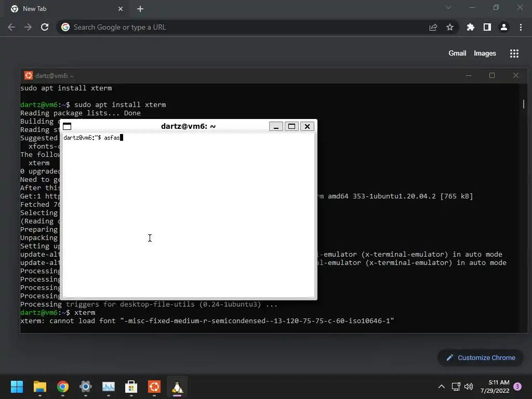Open File Explorer from the taskbar

click(x=39, y=387)
